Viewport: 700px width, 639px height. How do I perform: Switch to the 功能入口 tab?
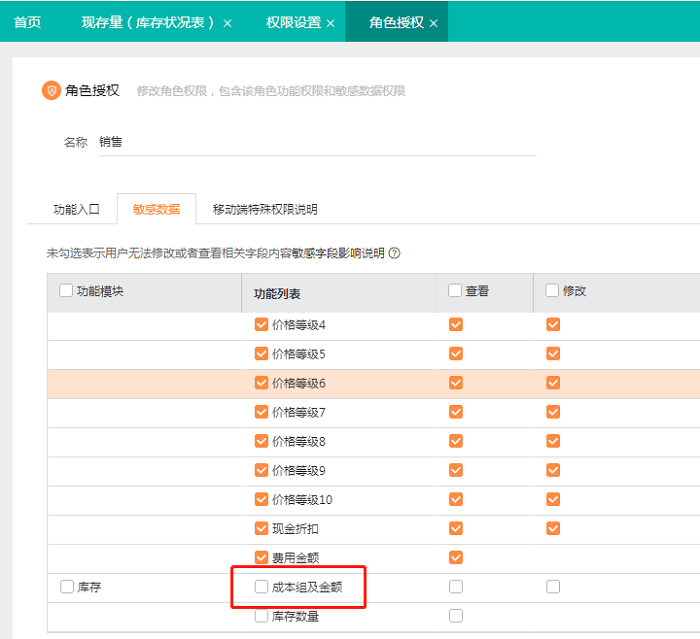click(x=77, y=210)
